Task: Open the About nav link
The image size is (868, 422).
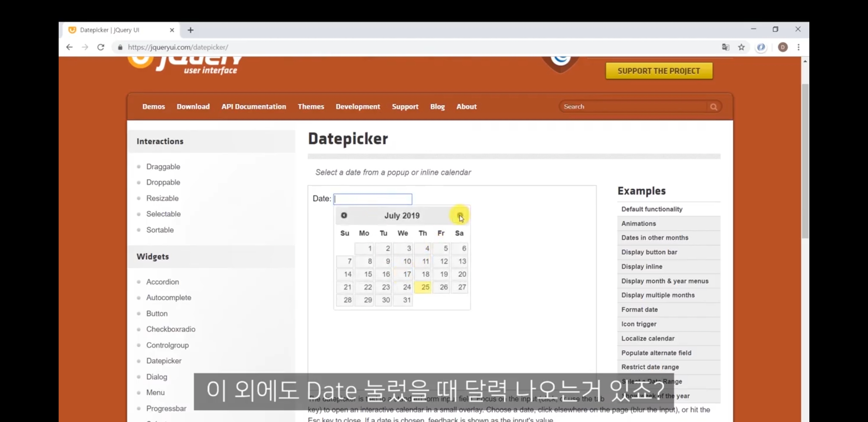Action: pyautogui.click(x=466, y=106)
